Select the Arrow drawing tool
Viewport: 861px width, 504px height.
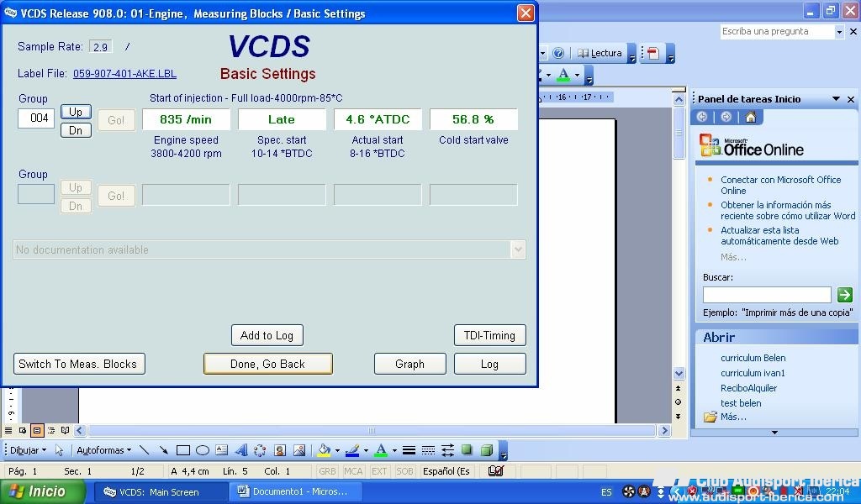tap(163, 450)
